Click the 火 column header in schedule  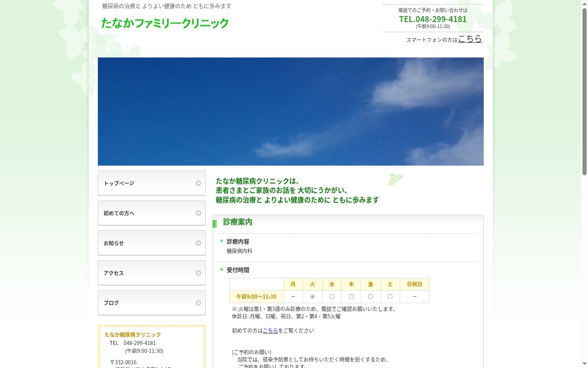[312, 284]
